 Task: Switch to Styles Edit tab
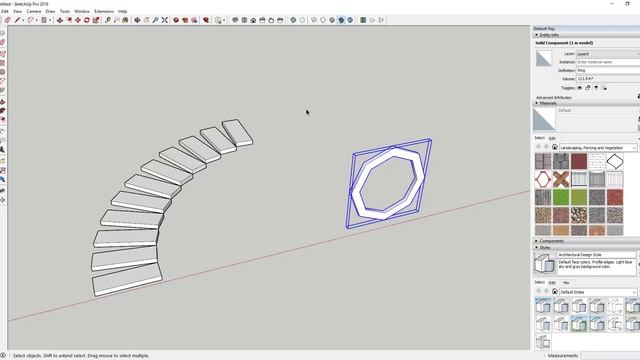(x=552, y=282)
